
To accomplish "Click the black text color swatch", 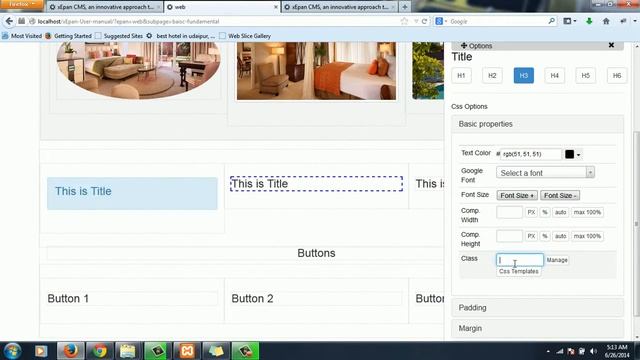I will [569, 154].
